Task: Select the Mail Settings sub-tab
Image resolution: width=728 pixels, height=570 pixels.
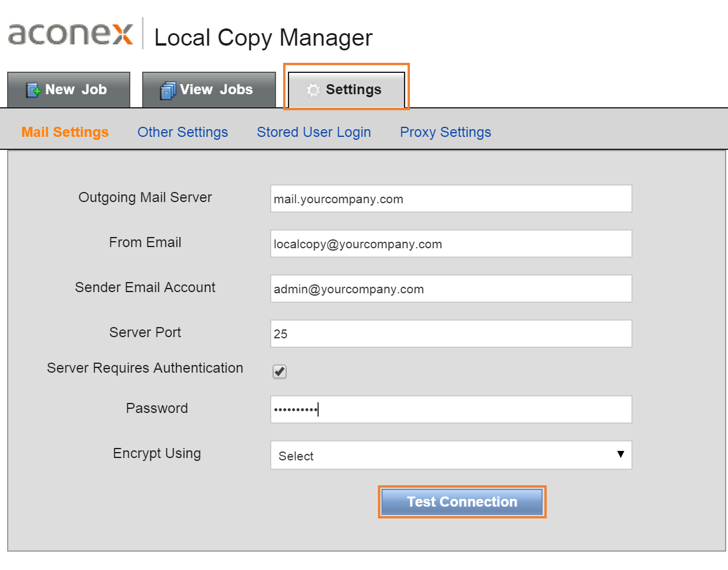Action: point(65,132)
